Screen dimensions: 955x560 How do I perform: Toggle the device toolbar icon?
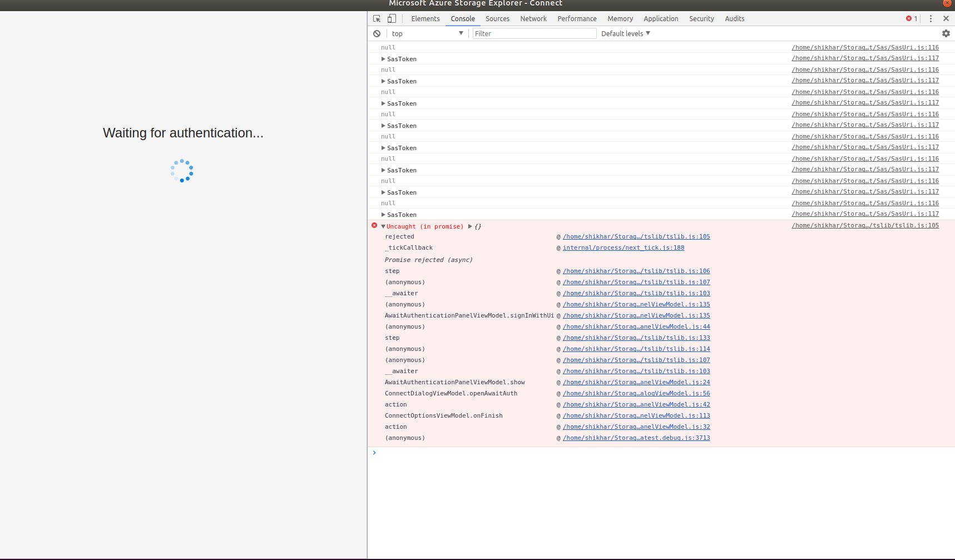tap(392, 18)
